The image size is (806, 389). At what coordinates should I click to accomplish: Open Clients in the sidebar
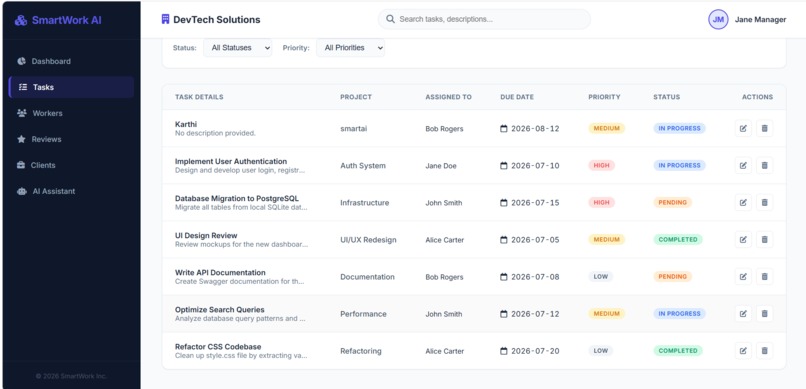71,165
